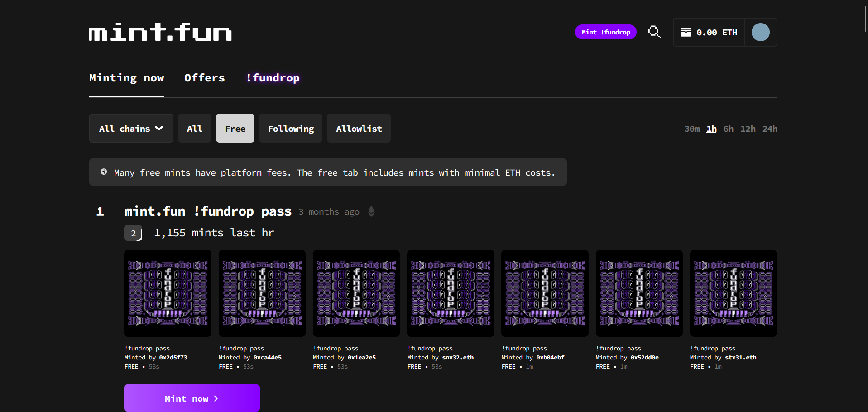The image size is (868, 412).
Task: Set time range to 6h
Action: pyautogui.click(x=728, y=129)
